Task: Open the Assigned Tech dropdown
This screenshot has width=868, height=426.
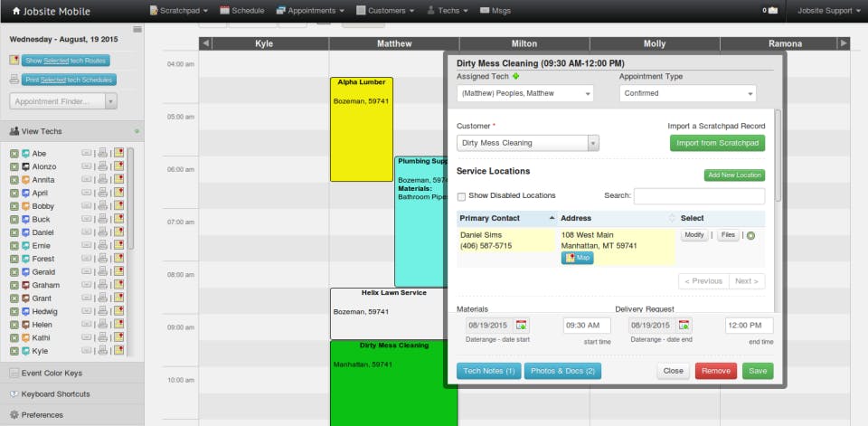Action: (x=524, y=93)
